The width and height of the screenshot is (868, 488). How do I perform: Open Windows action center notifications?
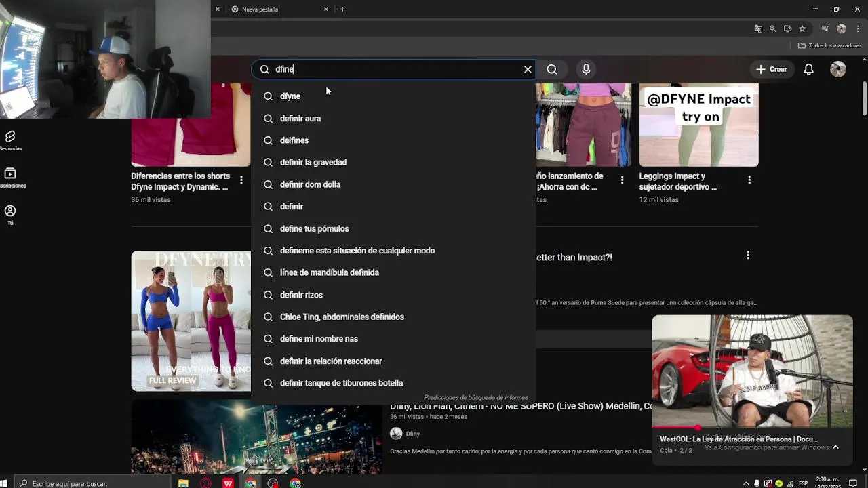coord(853,483)
